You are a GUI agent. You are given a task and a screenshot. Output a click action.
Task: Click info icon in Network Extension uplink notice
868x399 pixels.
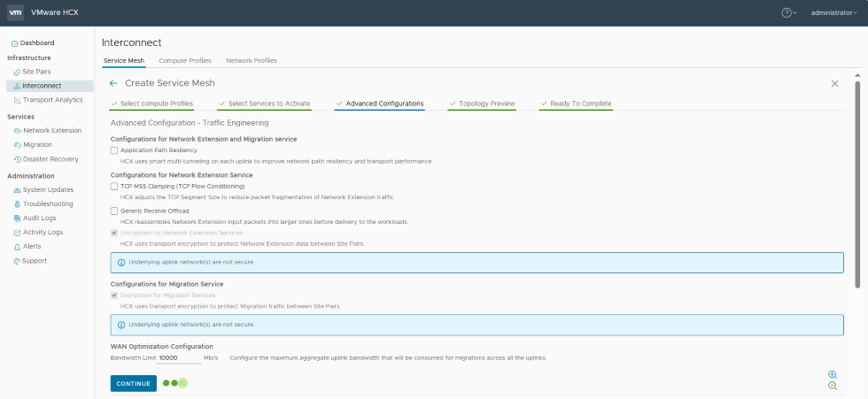click(122, 263)
